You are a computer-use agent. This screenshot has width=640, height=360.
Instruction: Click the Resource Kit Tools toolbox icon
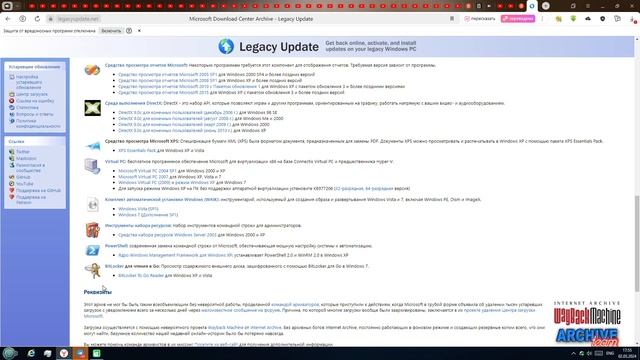[x=92, y=230]
